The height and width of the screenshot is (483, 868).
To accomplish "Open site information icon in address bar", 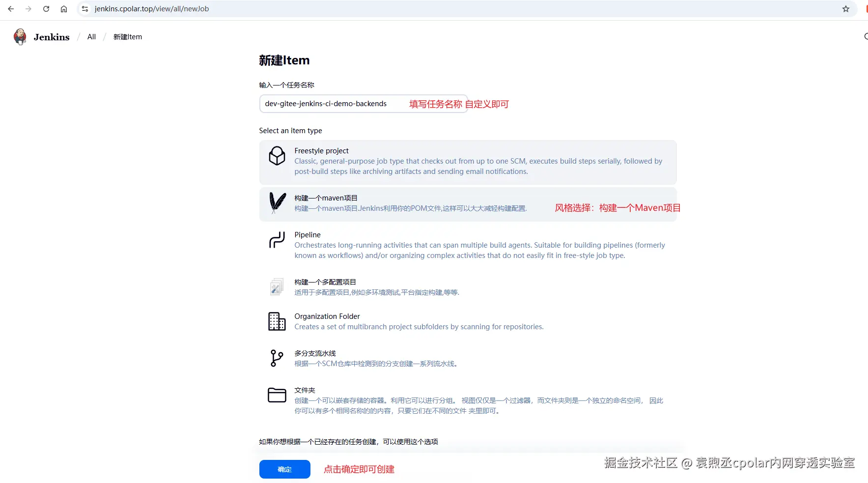I will [85, 9].
